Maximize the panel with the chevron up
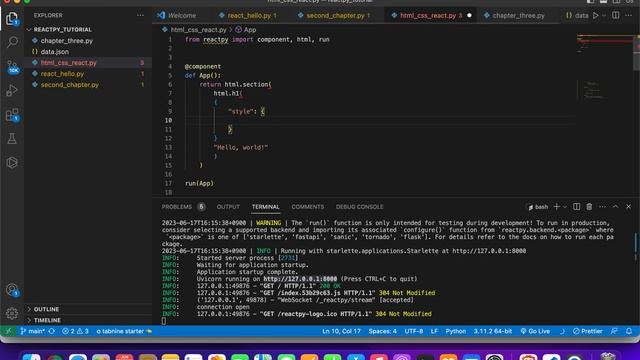Screen dimensions: 640x360 pyautogui.click(x=615, y=207)
